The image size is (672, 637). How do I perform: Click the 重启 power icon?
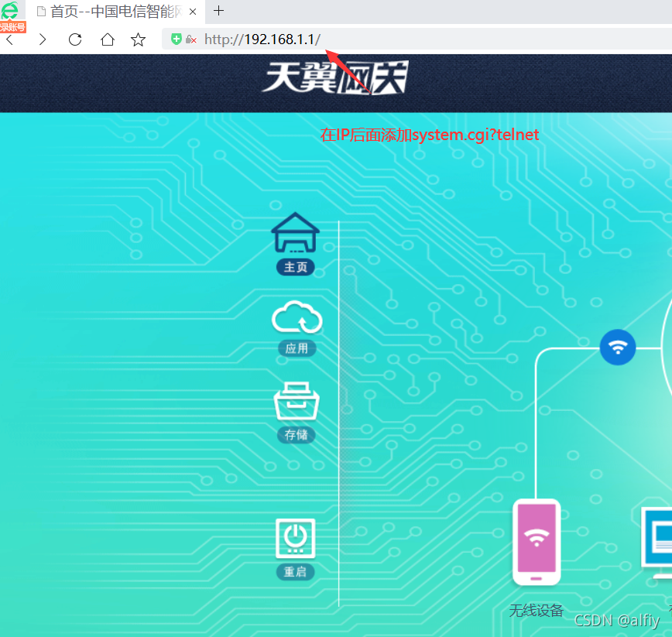click(x=295, y=539)
